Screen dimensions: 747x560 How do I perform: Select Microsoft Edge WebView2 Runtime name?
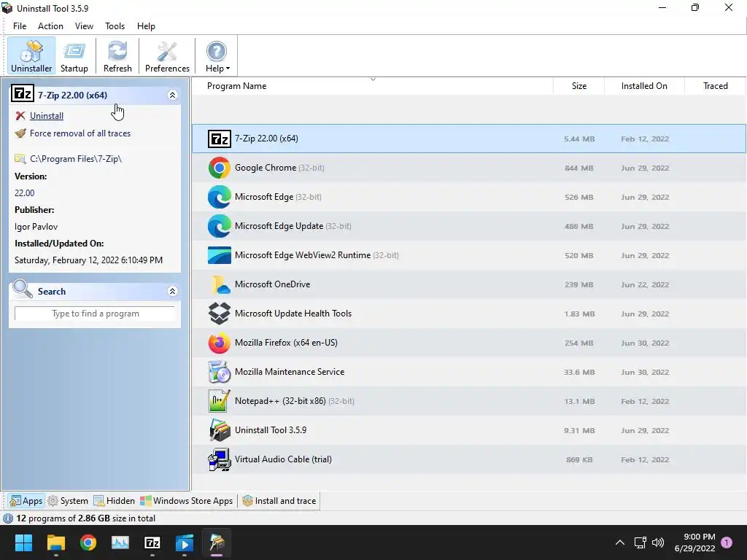(303, 255)
